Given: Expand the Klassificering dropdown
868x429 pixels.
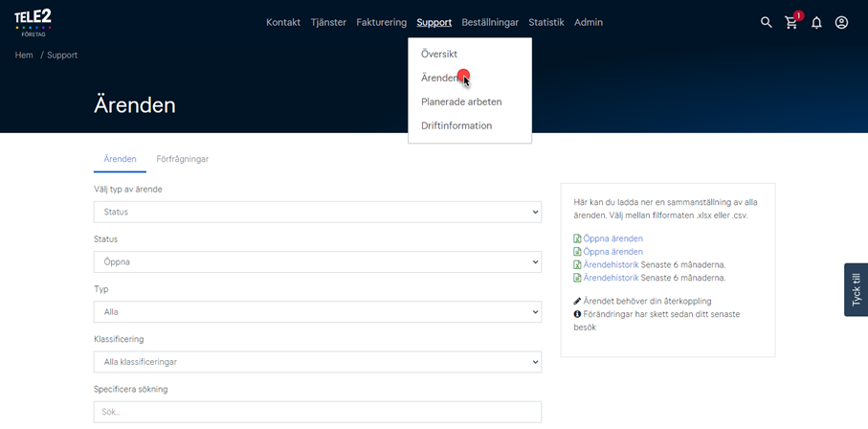Looking at the screenshot, I should click(318, 362).
